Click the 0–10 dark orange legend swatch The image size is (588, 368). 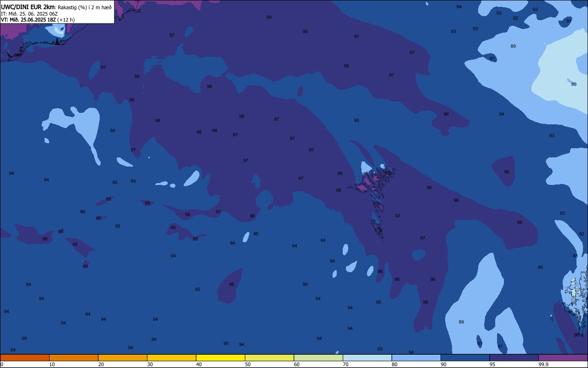(x=25, y=357)
